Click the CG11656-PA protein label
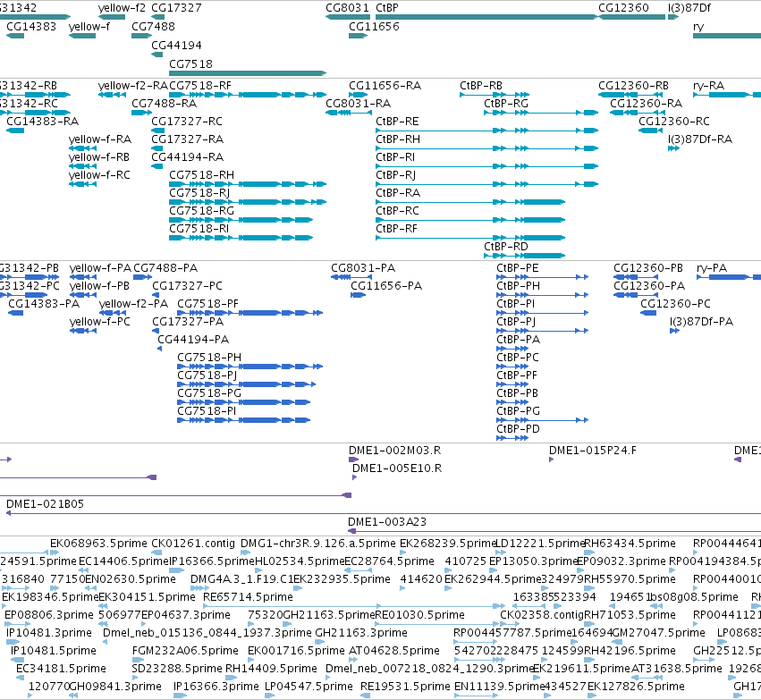The width and height of the screenshot is (761, 700). click(386, 286)
